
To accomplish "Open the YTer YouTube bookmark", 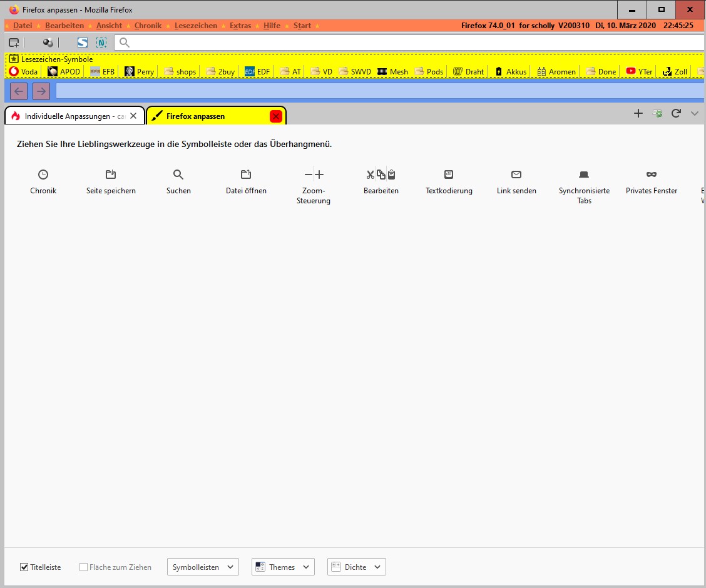I will [640, 71].
